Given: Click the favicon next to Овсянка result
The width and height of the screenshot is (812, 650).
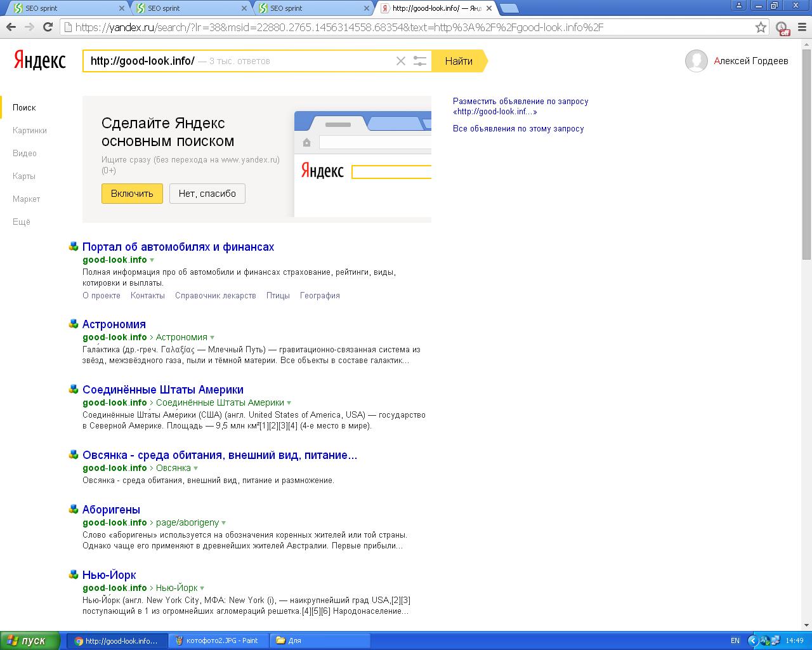Looking at the screenshot, I should click(74, 454).
